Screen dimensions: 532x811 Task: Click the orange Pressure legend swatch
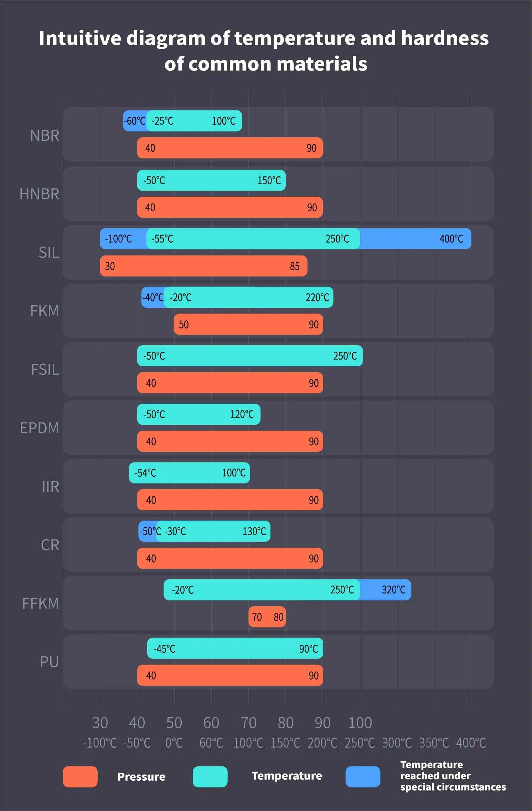tap(80, 776)
